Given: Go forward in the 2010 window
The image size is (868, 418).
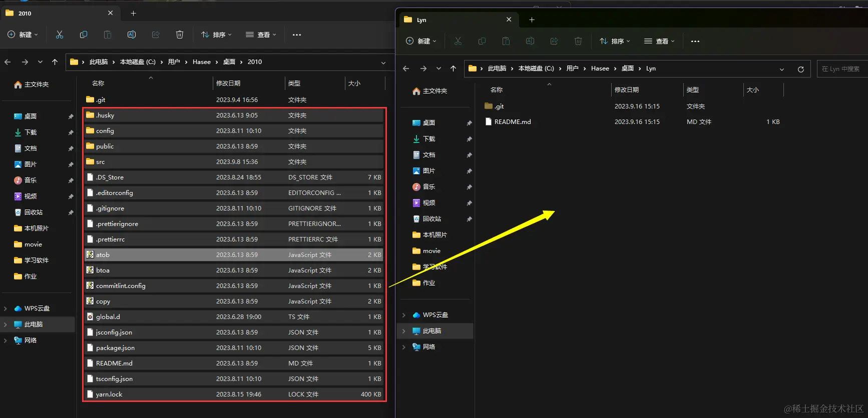Looking at the screenshot, I should [25, 62].
